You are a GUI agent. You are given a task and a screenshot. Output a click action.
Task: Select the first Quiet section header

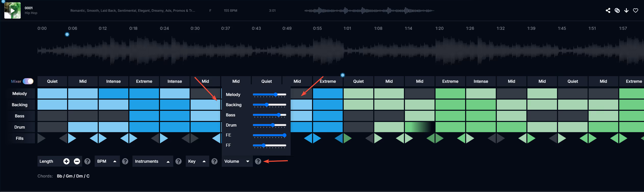(52, 81)
